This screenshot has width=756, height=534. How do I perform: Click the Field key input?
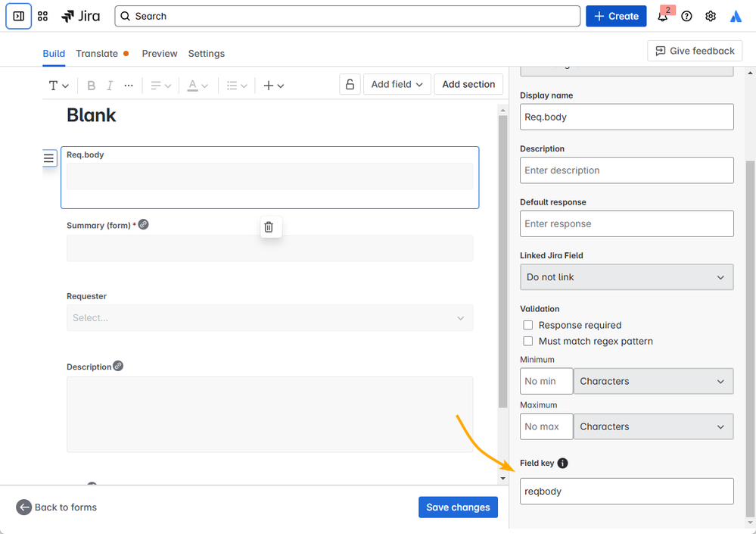click(627, 491)
